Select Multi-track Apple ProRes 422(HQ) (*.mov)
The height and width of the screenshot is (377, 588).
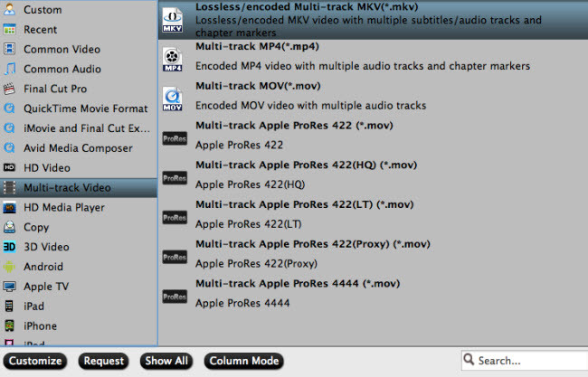pos(373,177)
